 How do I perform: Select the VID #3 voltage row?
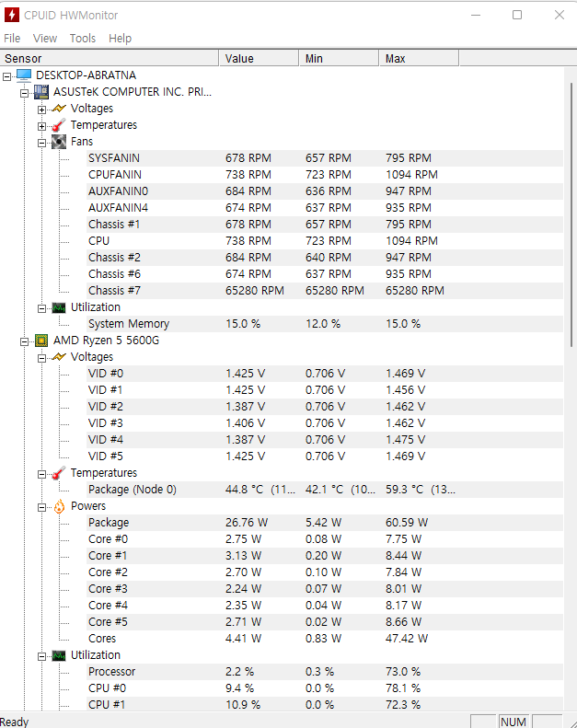point(325,423)
